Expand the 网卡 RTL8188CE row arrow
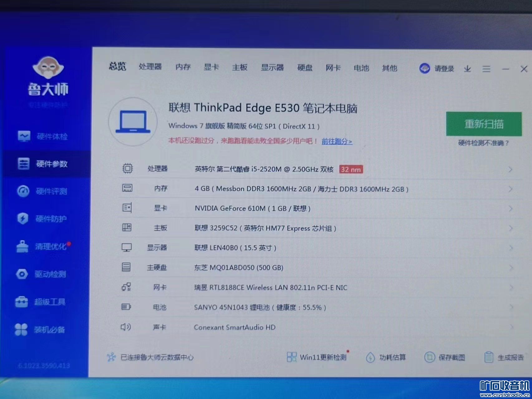Image resolution: width=532 pixels, height=399 pixels. coord(511,287)
